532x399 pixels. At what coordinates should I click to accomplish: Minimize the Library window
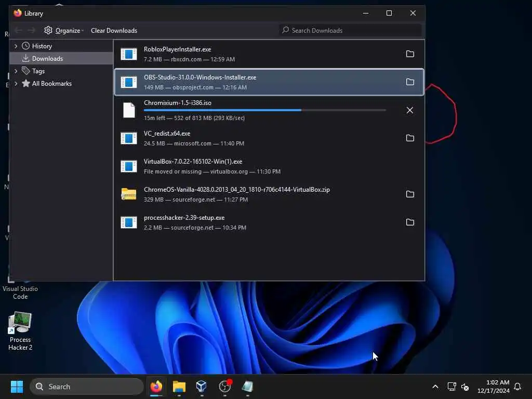[x=366, y=13]
